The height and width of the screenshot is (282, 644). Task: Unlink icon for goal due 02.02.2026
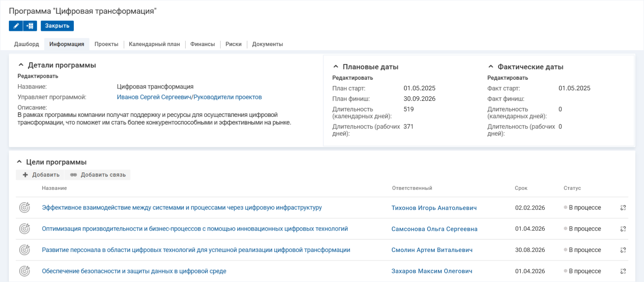coord(623,208)
